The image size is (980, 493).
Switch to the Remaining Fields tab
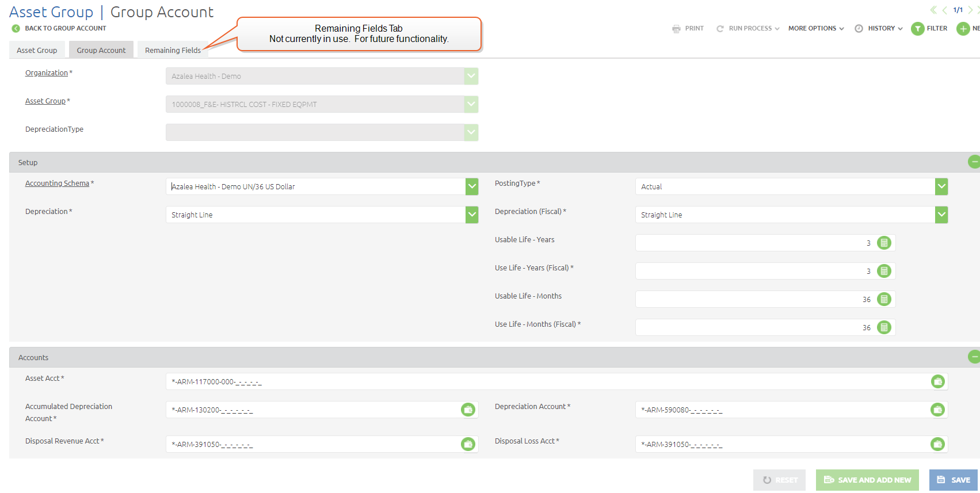(173, 50)
